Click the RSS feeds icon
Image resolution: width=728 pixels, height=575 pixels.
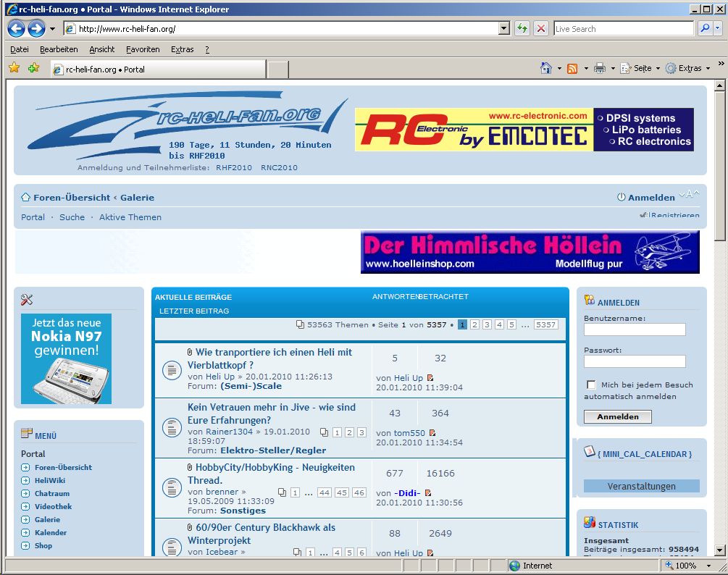(x=572, y=68)
